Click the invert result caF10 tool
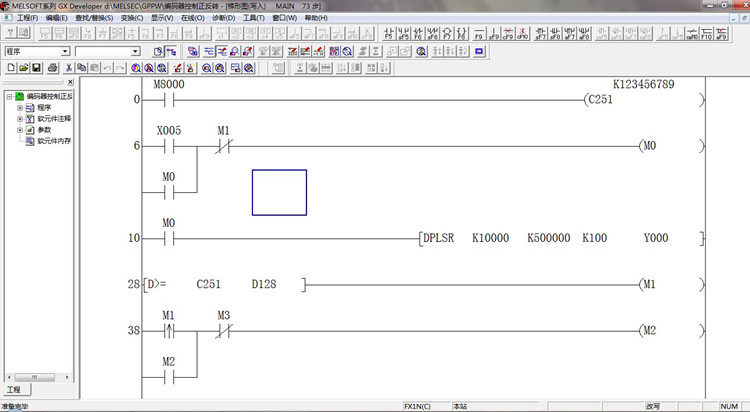The width and height of the screenshot is (750, 412). click(x=692, y=33)
